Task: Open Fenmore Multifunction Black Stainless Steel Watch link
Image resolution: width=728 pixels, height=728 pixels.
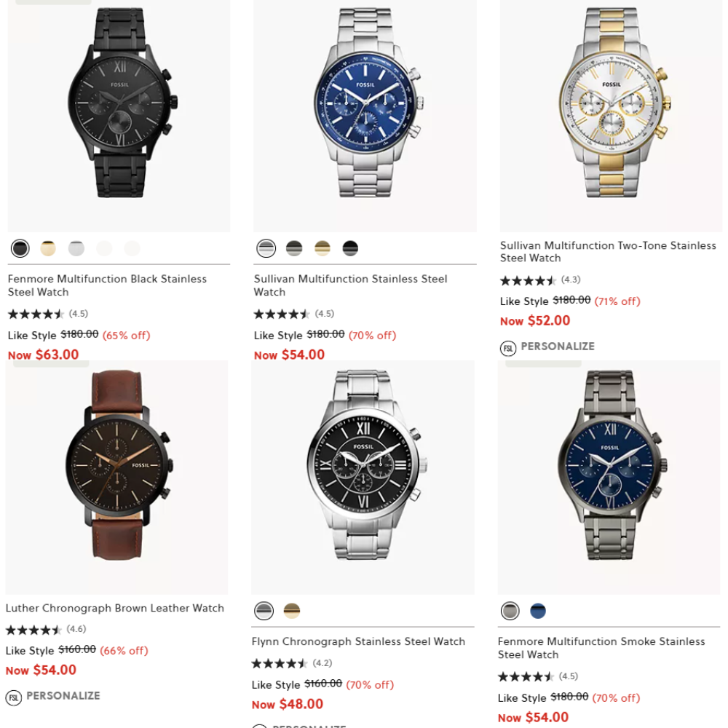Action: click(x=107, y=285)
